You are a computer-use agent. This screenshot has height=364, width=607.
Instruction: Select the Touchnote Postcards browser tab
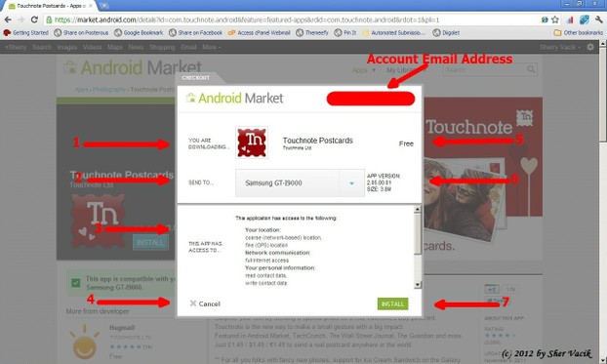point(49,6)
